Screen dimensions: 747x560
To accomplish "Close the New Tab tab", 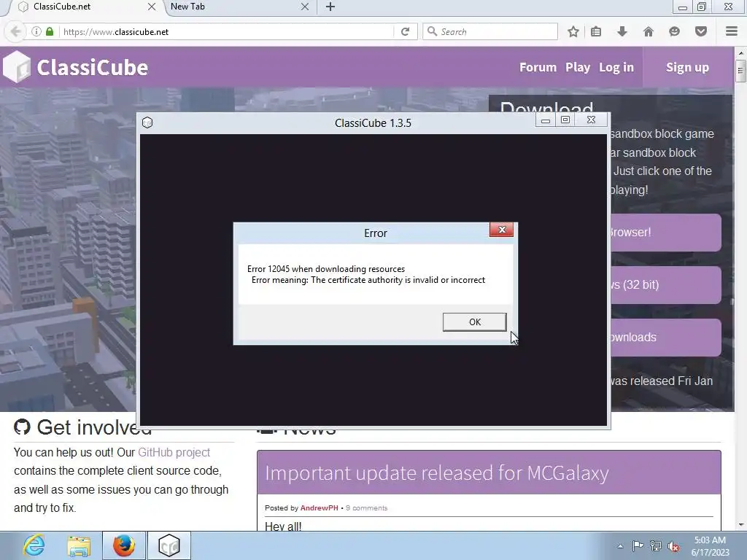I will click(305, 7).
